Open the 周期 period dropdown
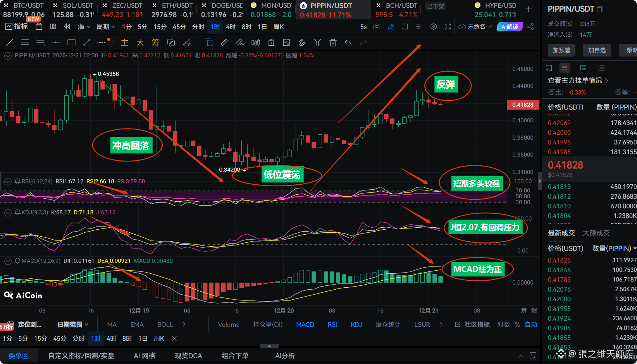This screenshot has width=637, height=364. 106,27
